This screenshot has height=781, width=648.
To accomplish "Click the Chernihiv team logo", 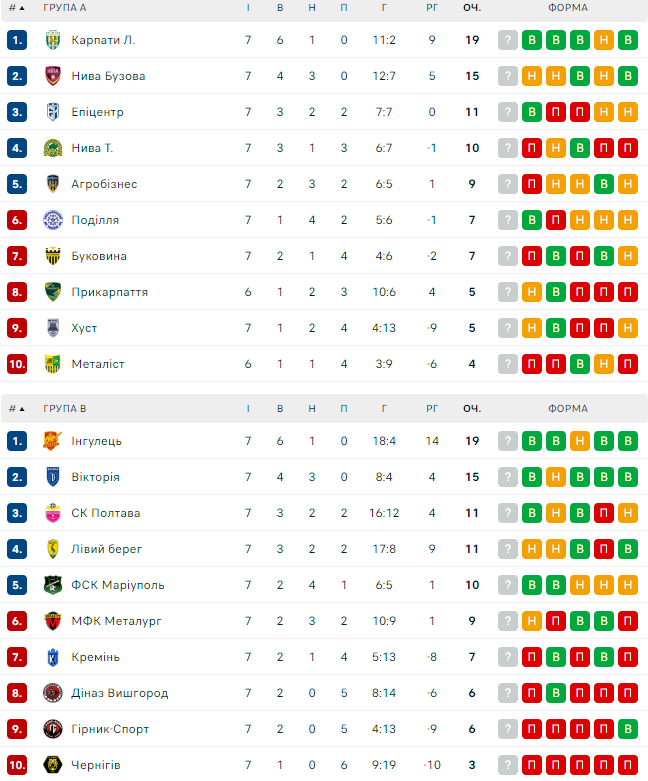I will [53, 765].
